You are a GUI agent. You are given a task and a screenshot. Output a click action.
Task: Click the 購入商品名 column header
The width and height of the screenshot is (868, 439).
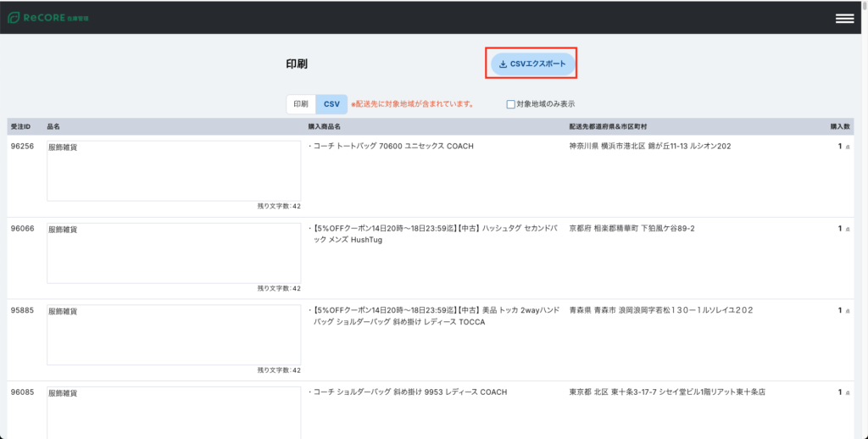click(325, 127)
